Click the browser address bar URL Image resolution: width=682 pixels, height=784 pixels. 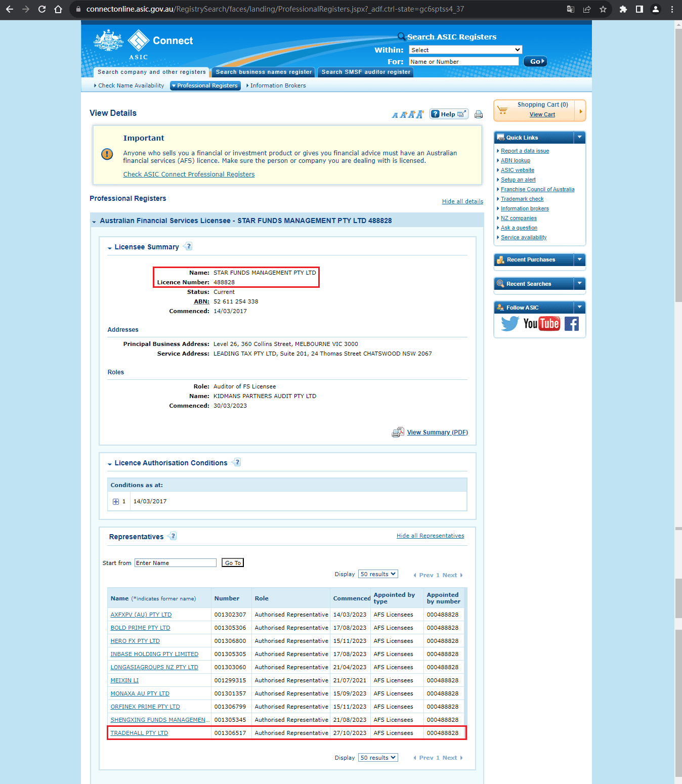click(x=275, y=9)
